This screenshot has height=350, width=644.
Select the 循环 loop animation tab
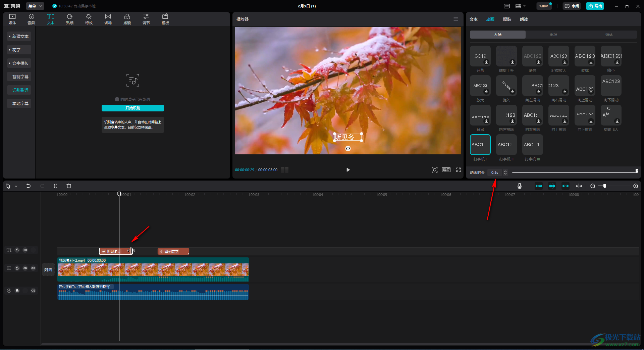(609, 35)
